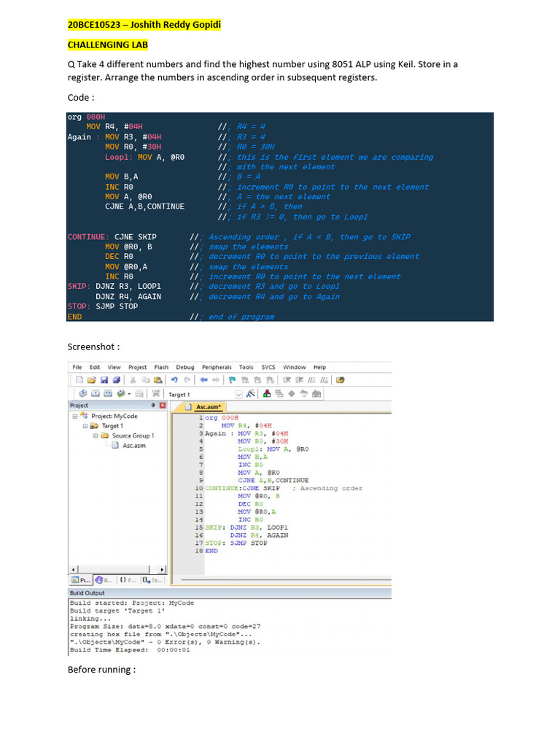This screenshot has height=747, width=560.
Task: Collapse the Source Group 1 folder
Action: 95,436
